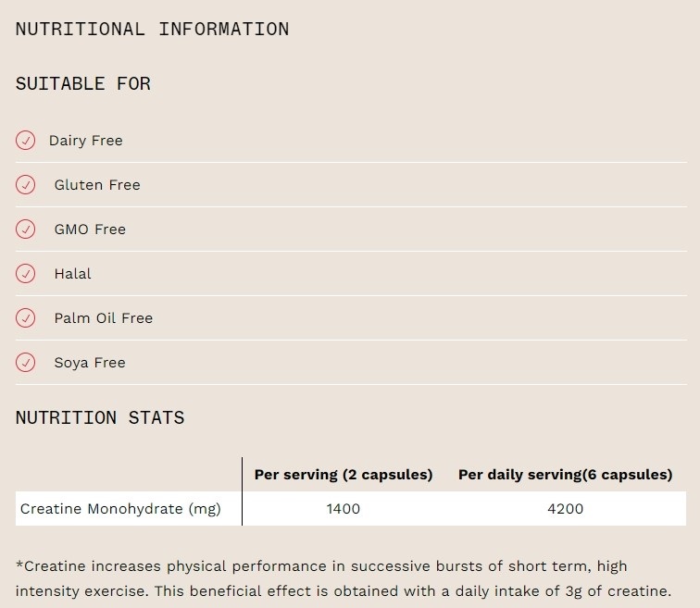Click the Dairy Free checkmark icon

(25, 141)
